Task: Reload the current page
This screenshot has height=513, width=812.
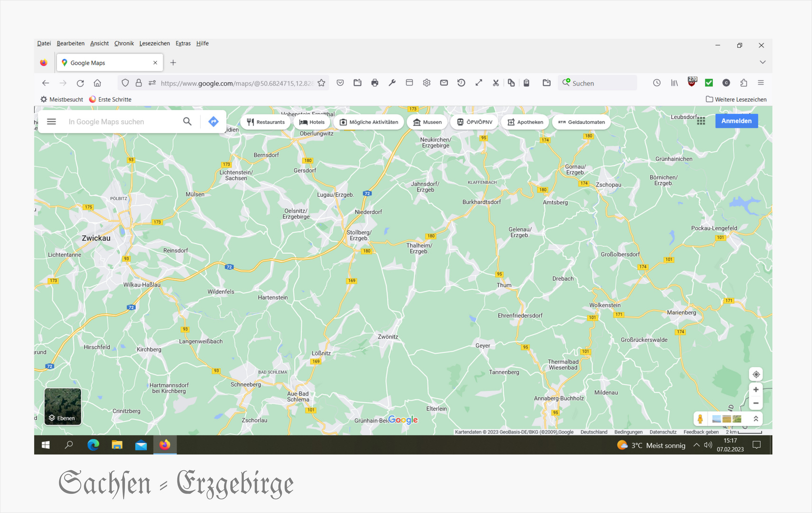Action: (80, 83)
